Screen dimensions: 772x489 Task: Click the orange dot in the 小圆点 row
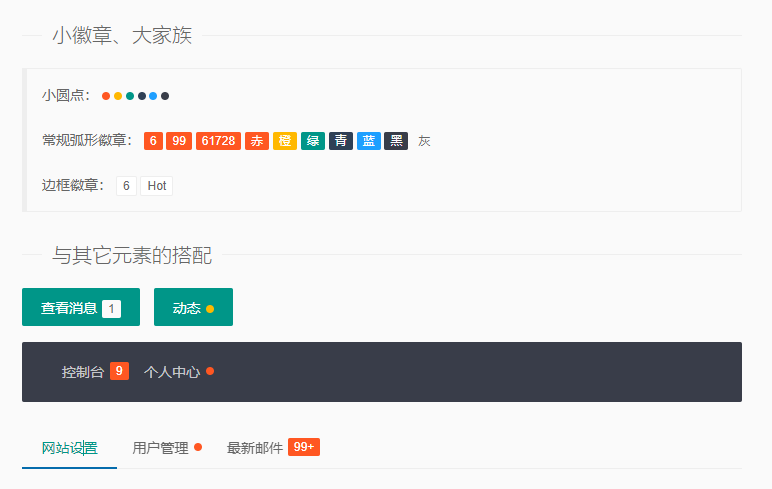click(x=118, y=96)
